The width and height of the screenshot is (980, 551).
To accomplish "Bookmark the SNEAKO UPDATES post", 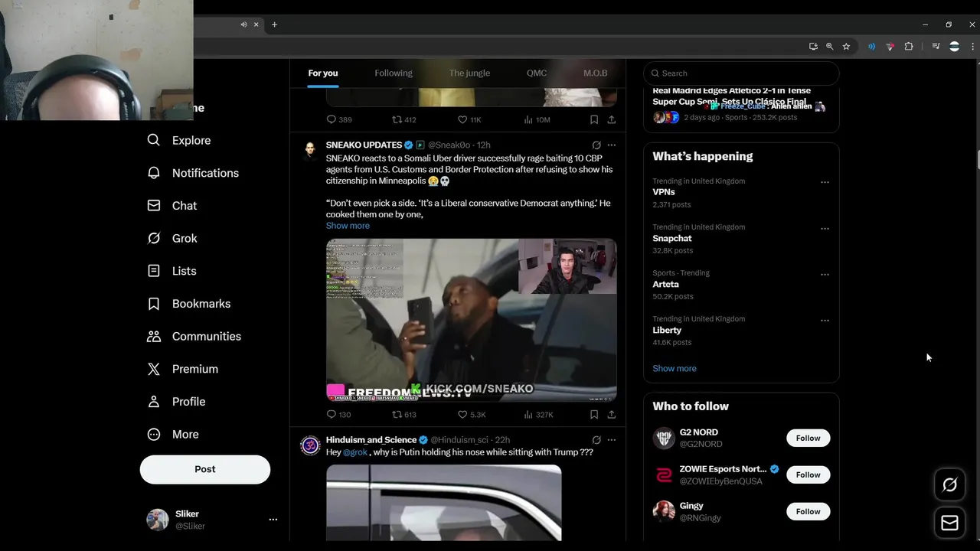I will [x=594, y=414].
